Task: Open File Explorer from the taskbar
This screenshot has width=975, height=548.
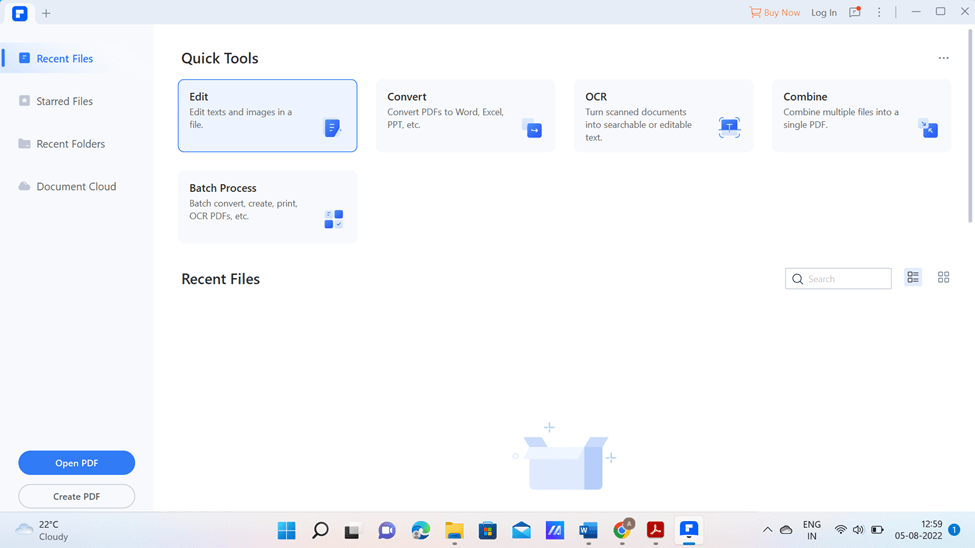Action: pos(454,531)
